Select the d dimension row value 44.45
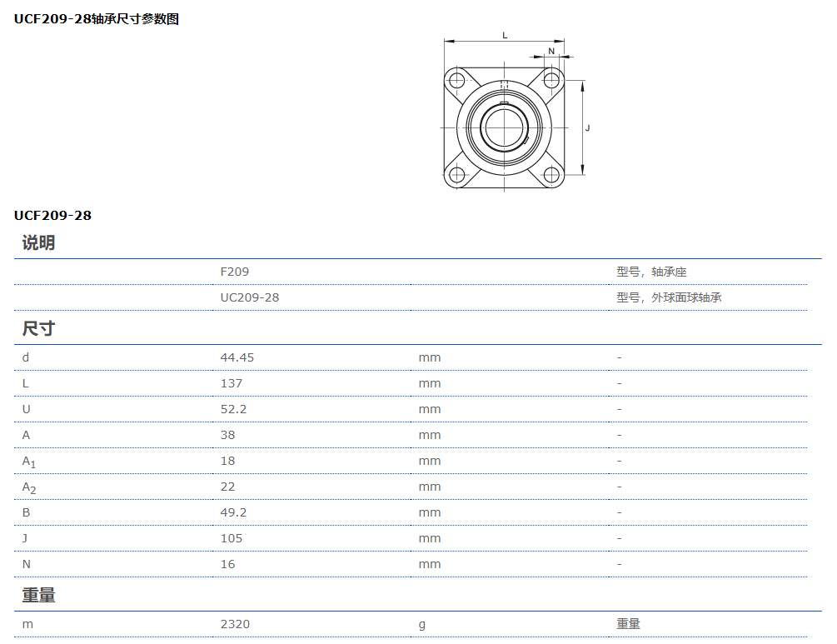This screenshot has height=644, width=837. 237,357
